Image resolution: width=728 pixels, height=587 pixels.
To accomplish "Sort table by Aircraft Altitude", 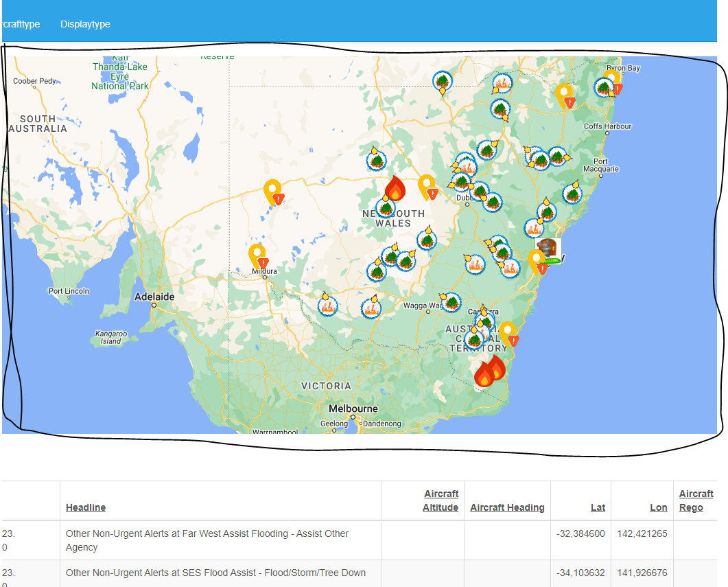I will [x=441, y=500].
